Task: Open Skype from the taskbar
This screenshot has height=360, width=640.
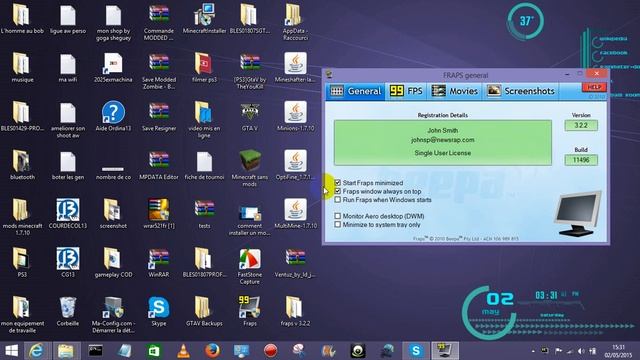Action: 416,351
